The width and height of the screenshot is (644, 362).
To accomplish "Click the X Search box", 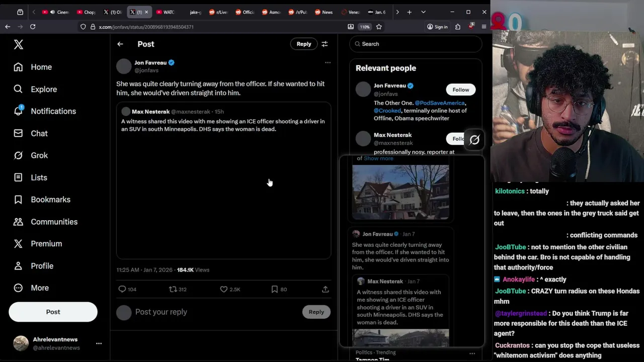I will pyautogui.click(x=416, y=44).
